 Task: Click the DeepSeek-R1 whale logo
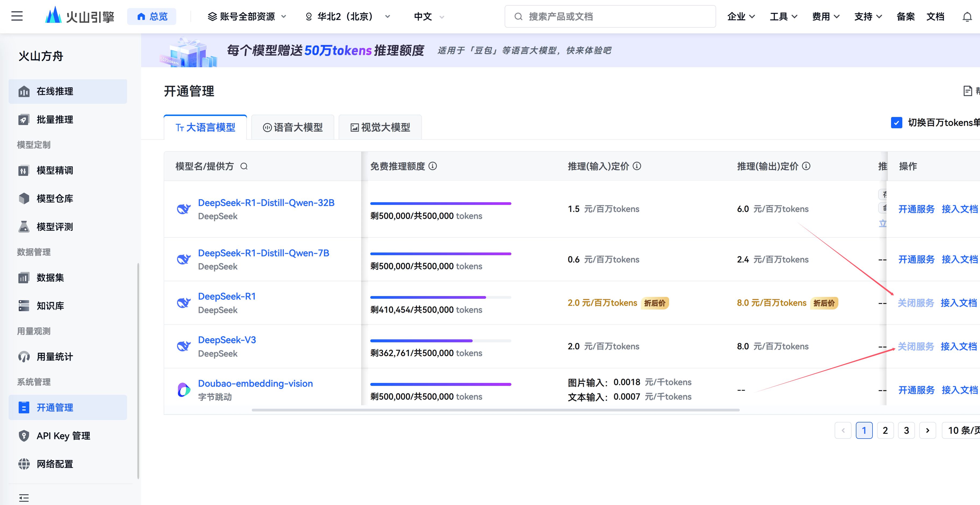pos(184,303)
